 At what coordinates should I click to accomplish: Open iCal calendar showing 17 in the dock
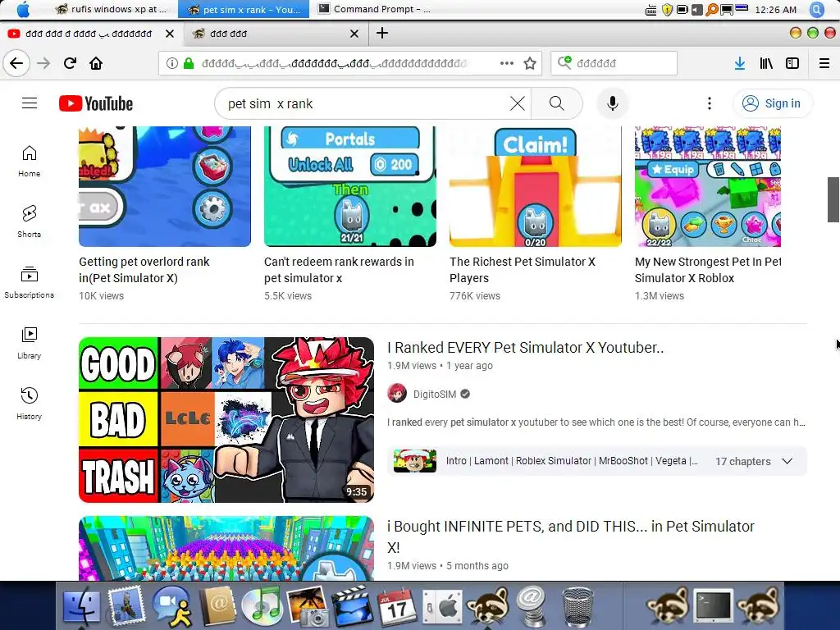coord(396,606)
